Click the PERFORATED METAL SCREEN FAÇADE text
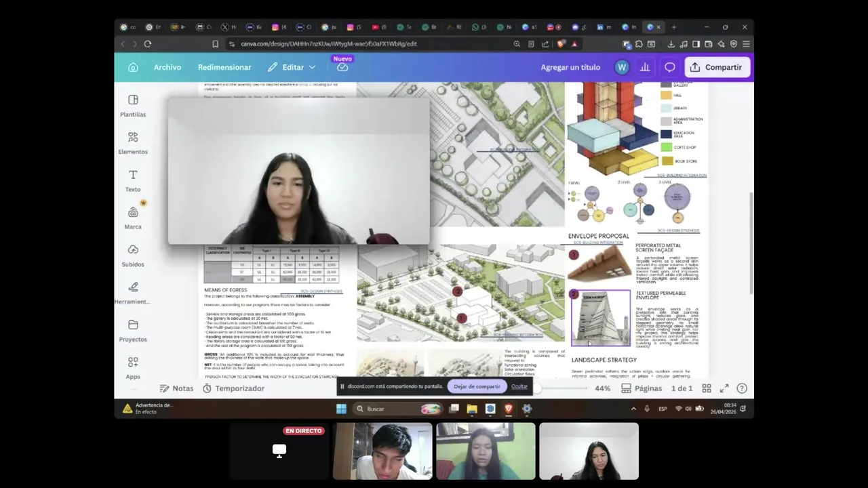 (658, 249)
